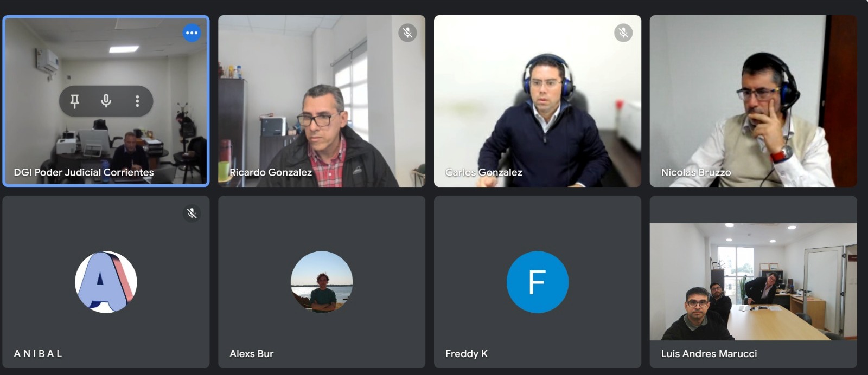Click Carlos Gonzalez video tile
The height and width of the screenshot is (375, 868).
(538, 101)
